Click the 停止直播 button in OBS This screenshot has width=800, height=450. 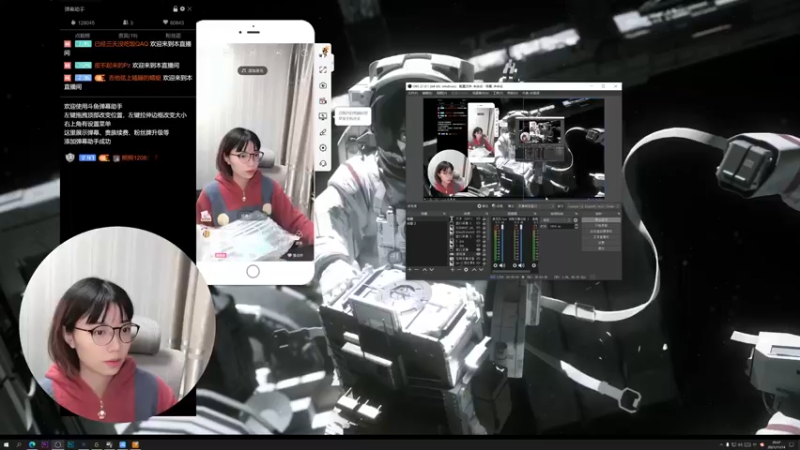pos(601,220)
